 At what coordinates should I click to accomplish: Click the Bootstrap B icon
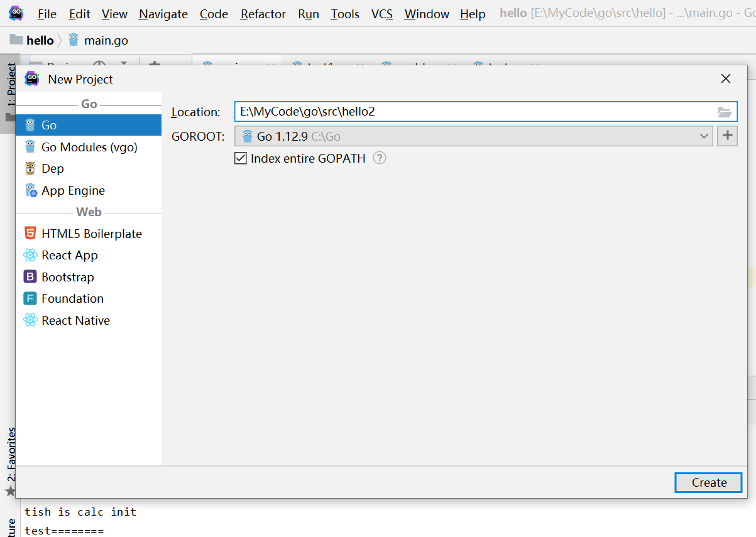pos(30,277)
